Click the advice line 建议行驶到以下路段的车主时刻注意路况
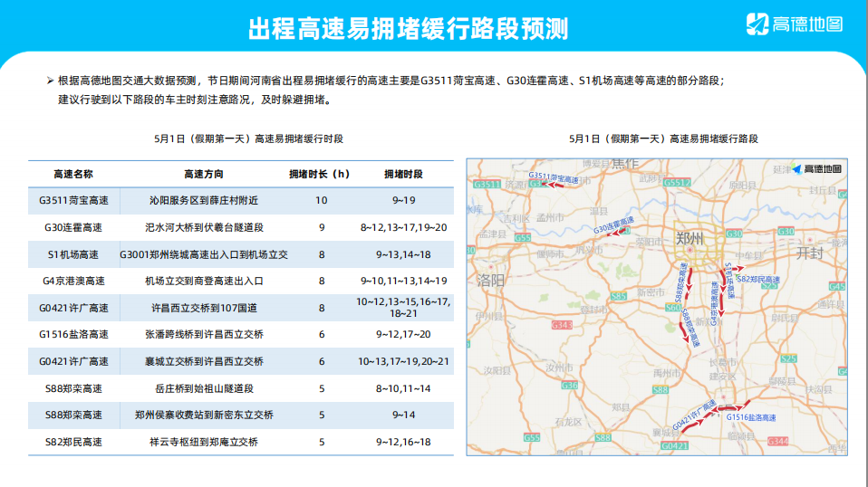868x487 pixels. [x=195, y=100]
